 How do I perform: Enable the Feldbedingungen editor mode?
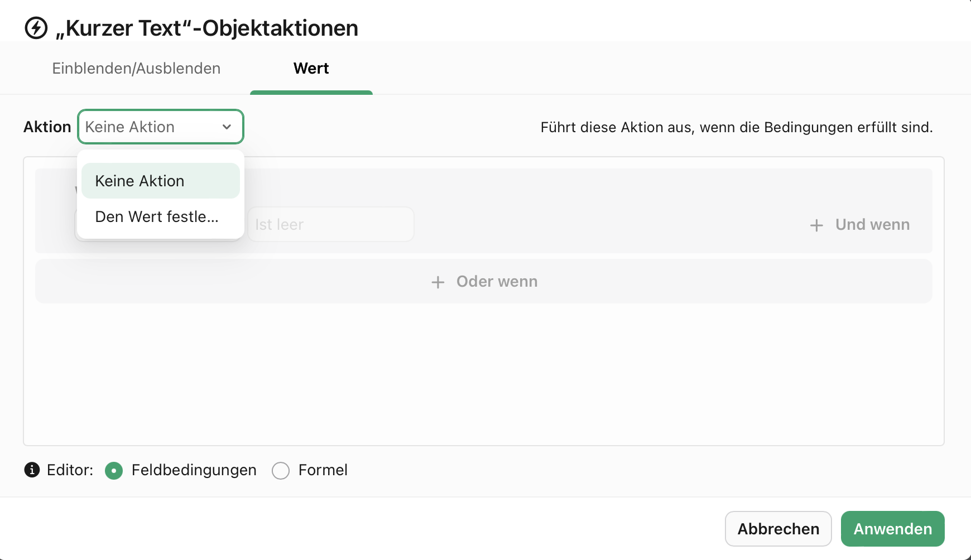[114, 471]
